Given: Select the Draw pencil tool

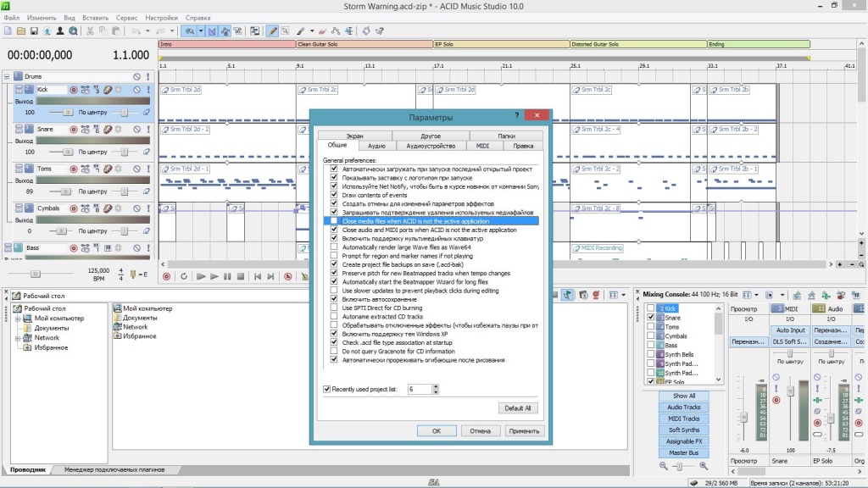Looking at the screenshot, I should coord(272,31).
